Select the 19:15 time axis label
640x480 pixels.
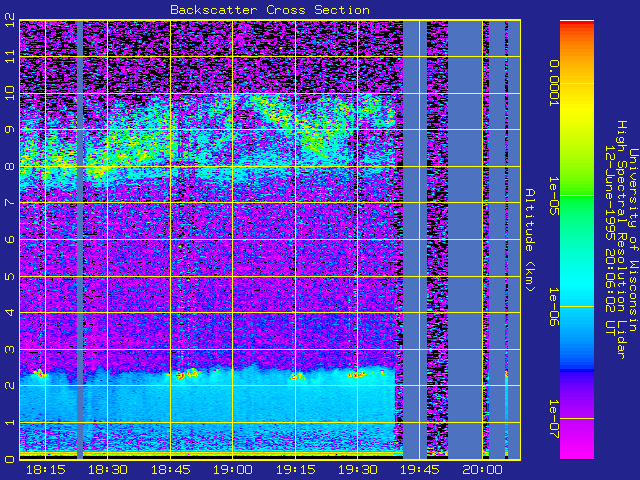coord(295,470)
